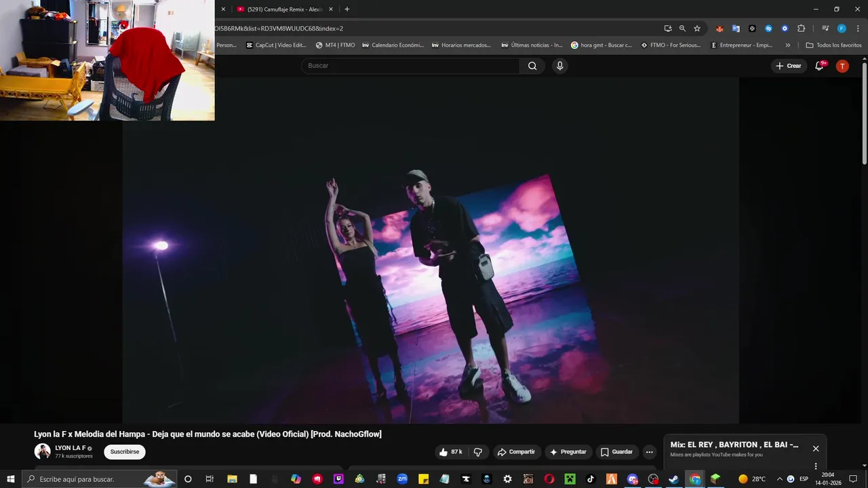This screenshot has height=488, width=868.
Task: Open the Twitch app on the taskbar
Action: coord(338,479)
